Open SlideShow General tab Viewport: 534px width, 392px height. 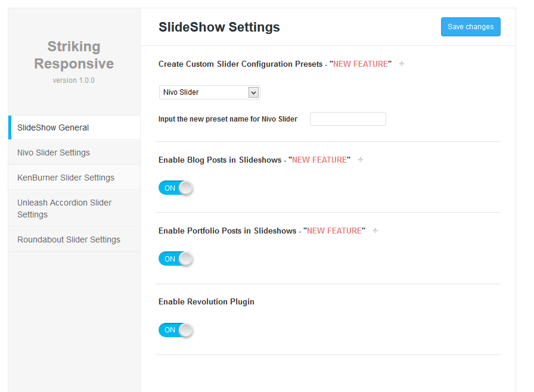74,127
